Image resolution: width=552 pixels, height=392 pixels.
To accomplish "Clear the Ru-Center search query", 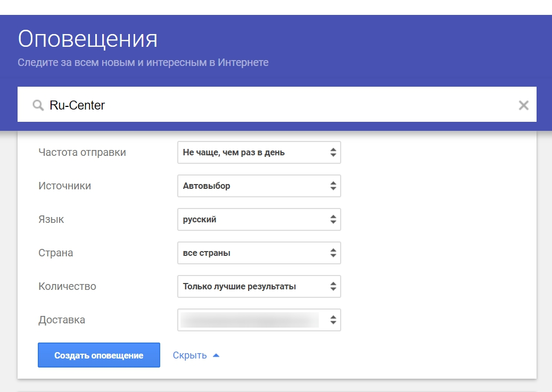I will pos(523,105).
